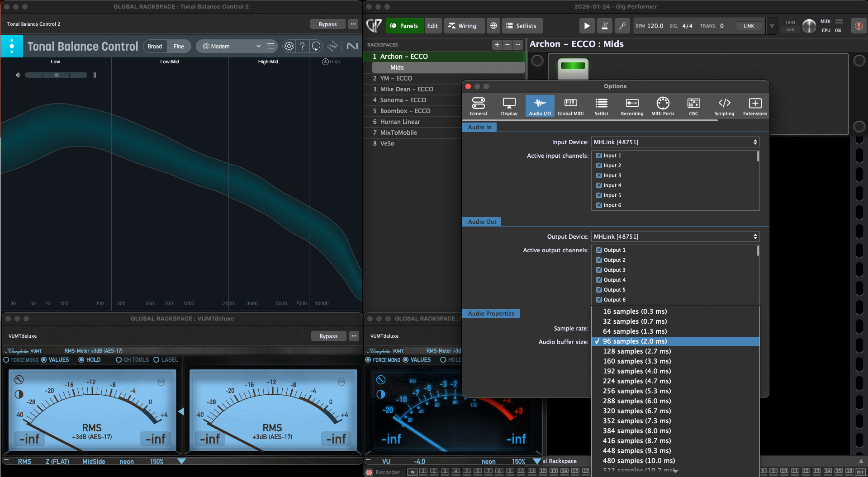Click the globe icon in the toolbar
This screenshot has width=868, height=477.
pos(493,26)
